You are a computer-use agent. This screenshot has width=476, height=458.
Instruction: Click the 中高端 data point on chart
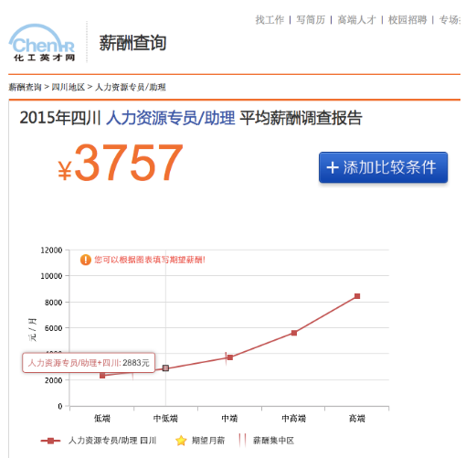294,333
